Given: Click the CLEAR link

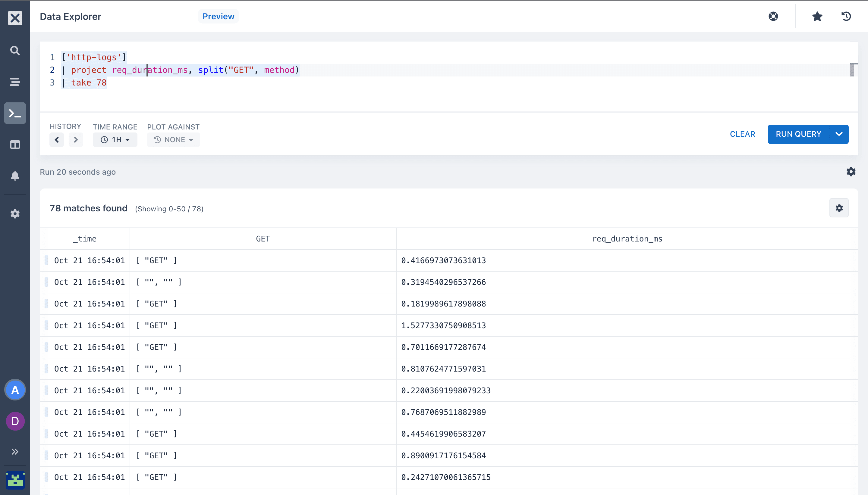Looking at the screenshot, I should coord(742,134).
